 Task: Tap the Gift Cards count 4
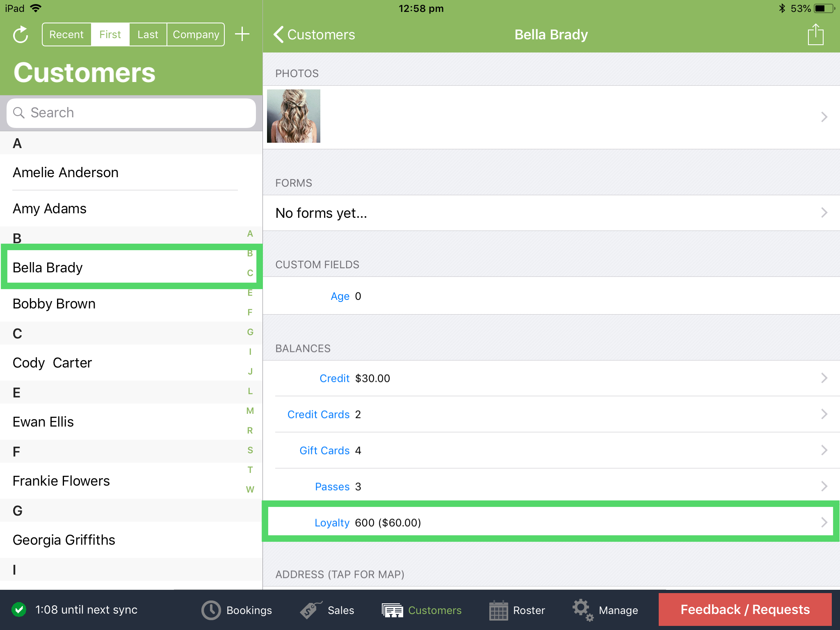(x=358, y=450)
